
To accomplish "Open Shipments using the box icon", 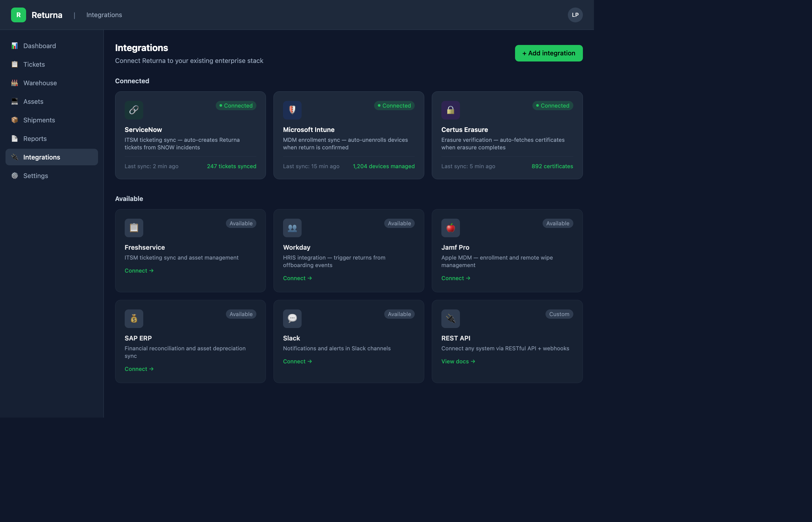I will pyautogui.click(x=14, y=120).
